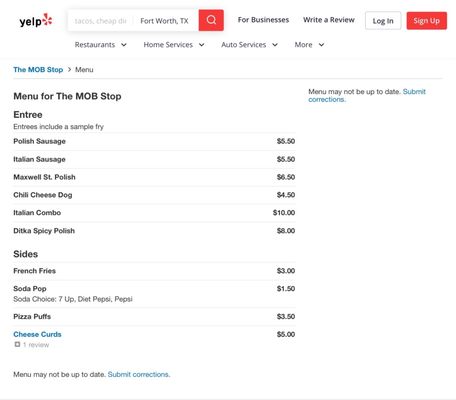Click the Log In button
The width and height of the screenshot is (456, 400).
[383, 21]
